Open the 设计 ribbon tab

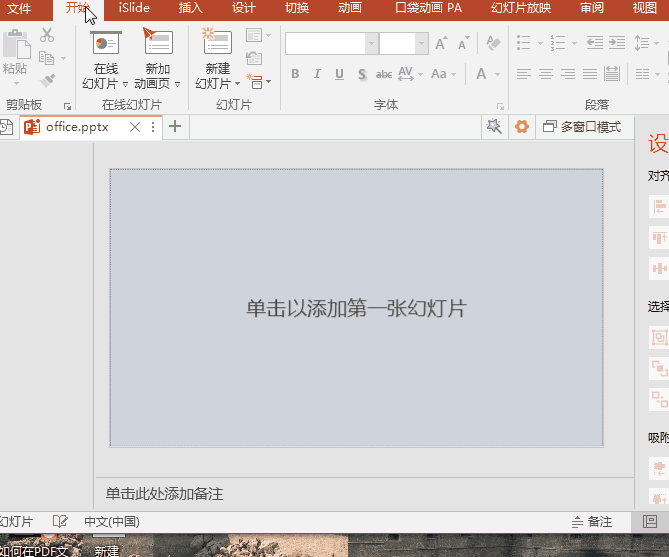click(x=244, y=8)
